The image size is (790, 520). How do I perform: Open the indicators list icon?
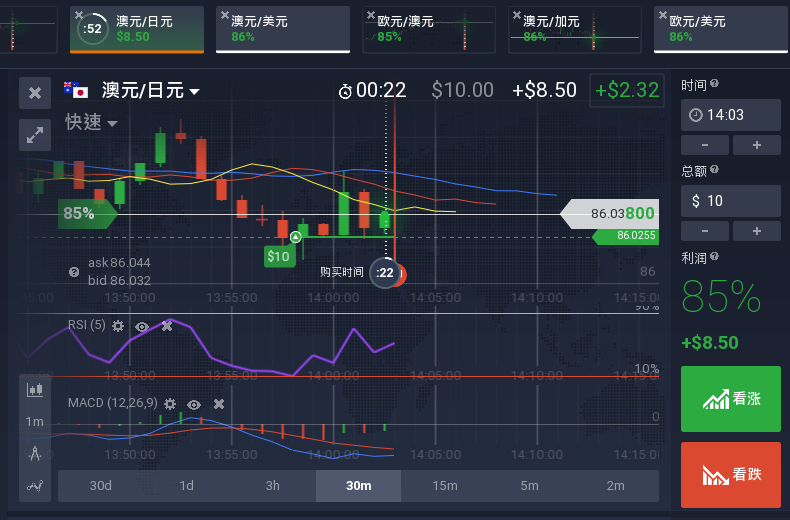35,486
